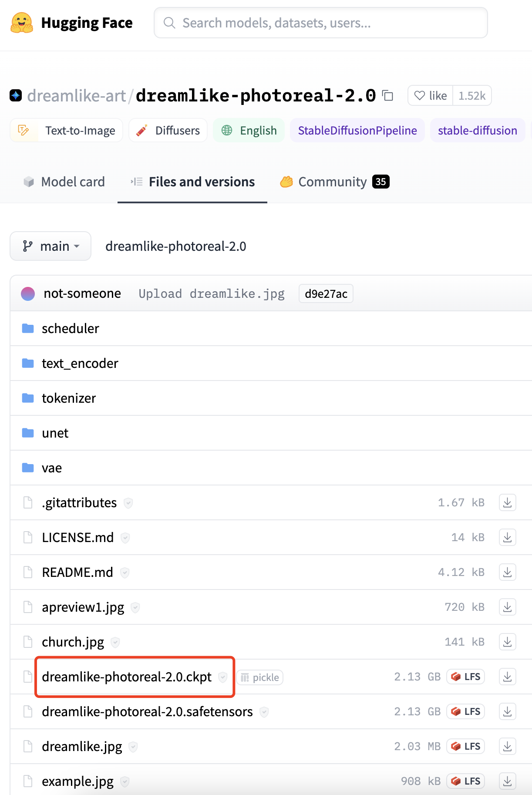Screen dimensions: 532x795
Task: Click the not-someone user avatar
Action: pyautogui.click(x=28, y=293)
